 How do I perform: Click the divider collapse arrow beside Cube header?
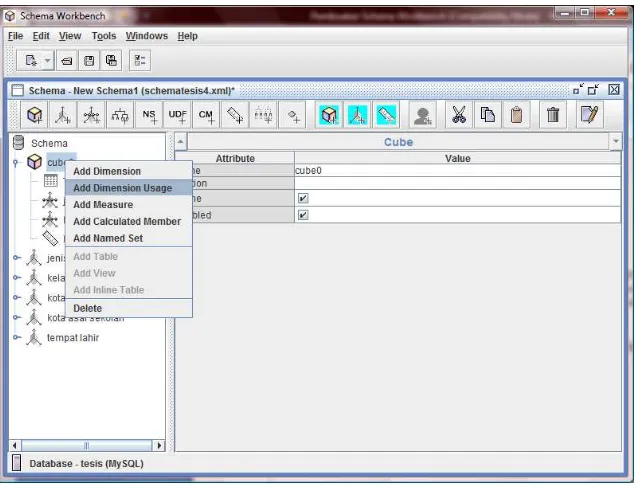pos(180,142)
